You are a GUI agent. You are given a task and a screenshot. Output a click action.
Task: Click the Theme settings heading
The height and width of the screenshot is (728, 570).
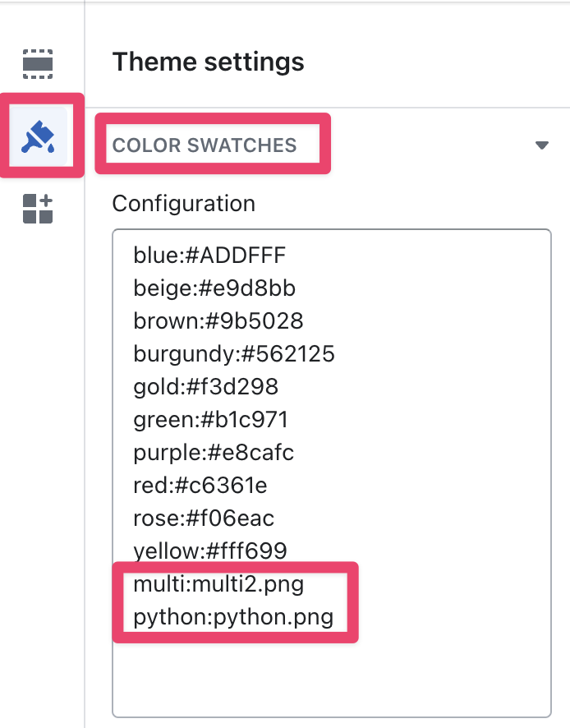pos(208,62)
